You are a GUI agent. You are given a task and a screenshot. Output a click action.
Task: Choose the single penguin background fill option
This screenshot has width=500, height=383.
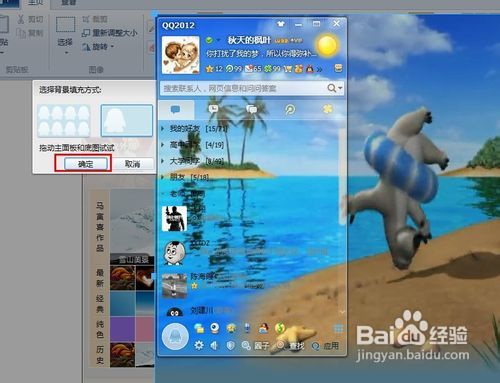pos(127,120)
